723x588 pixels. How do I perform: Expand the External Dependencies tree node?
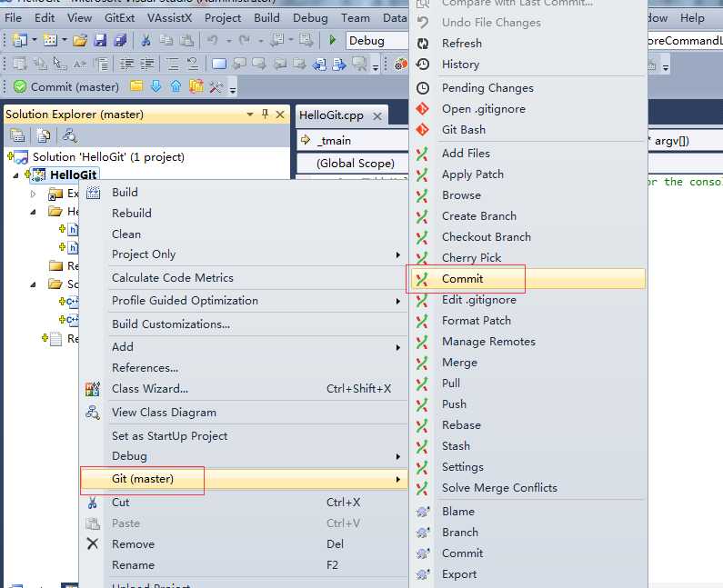33,194
